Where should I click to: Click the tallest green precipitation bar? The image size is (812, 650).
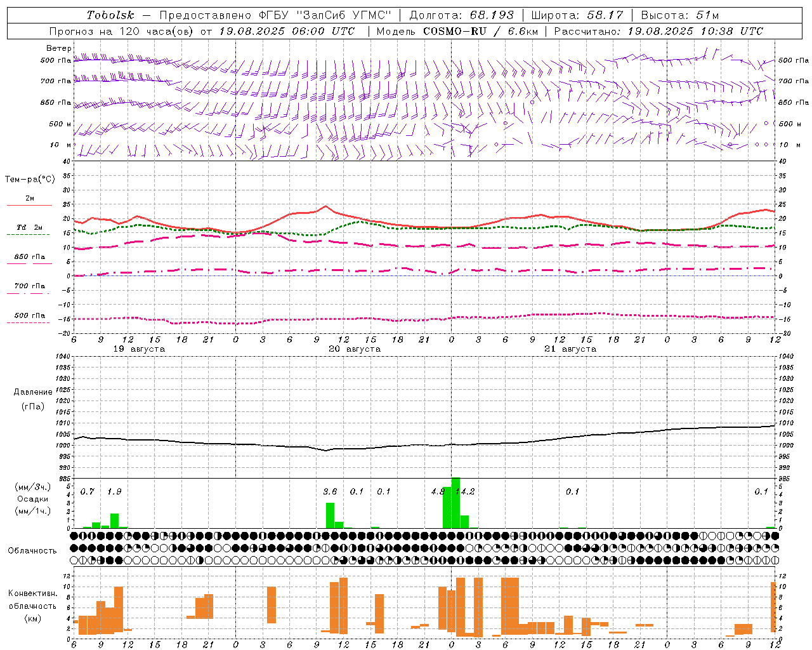pos(455,503)
